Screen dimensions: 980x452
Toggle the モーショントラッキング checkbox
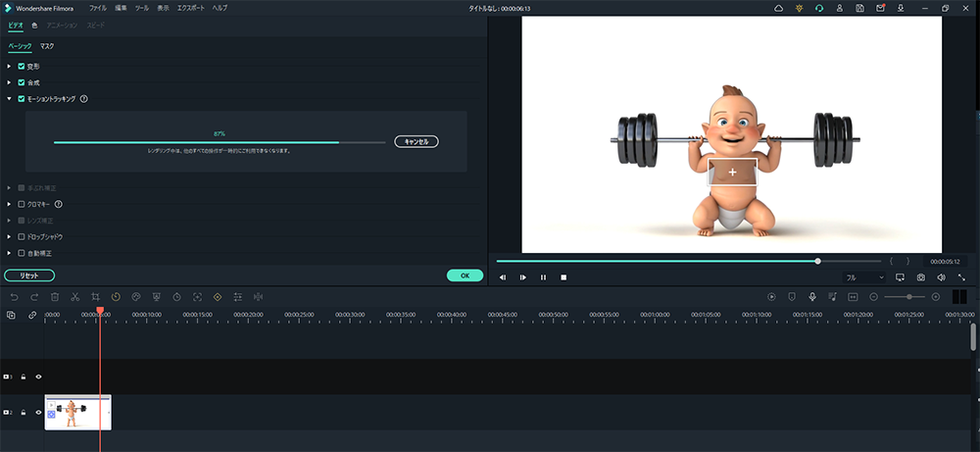point(22,99)
